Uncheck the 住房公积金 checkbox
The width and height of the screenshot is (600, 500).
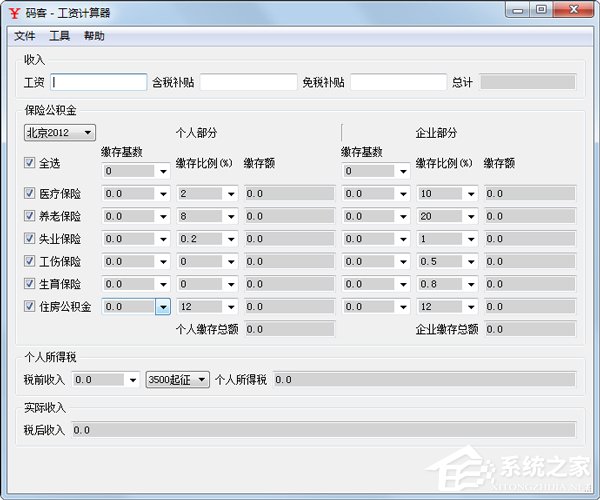(29, 306)
